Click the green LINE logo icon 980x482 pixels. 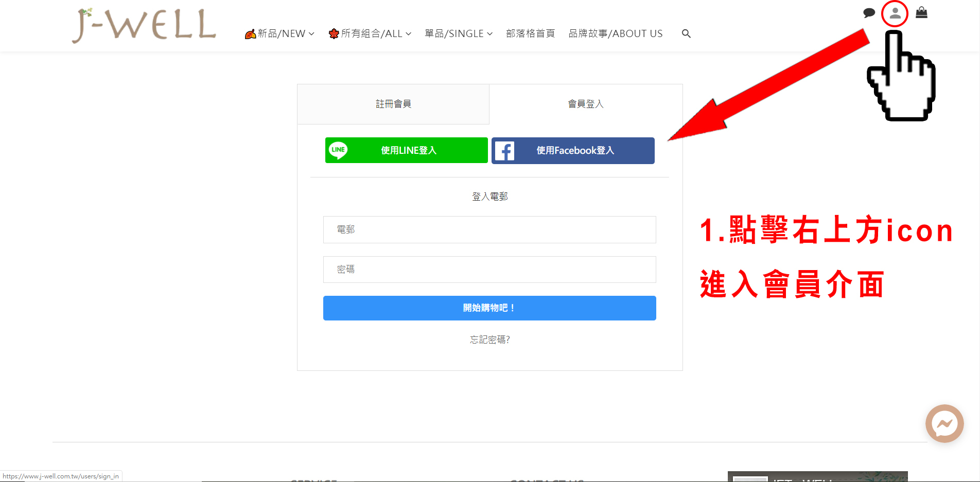[x=338, y=150]
